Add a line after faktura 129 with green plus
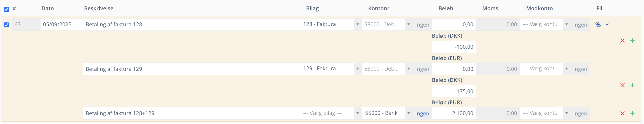 click(x=632, y=85)
